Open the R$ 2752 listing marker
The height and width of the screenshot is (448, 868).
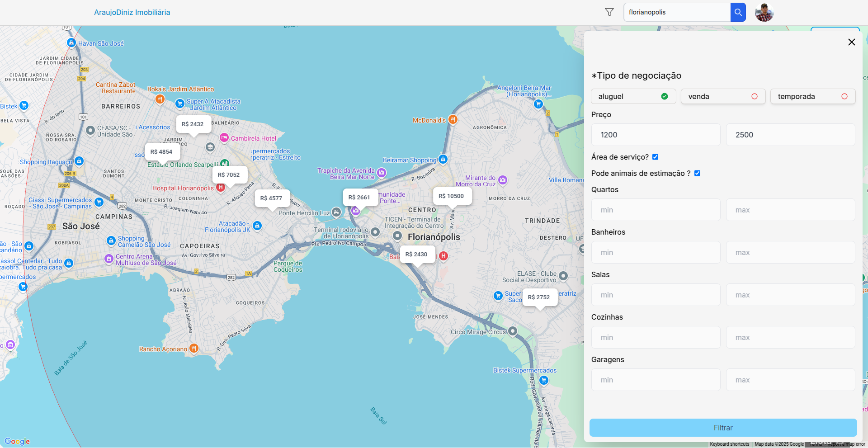[x=539, y=297]
